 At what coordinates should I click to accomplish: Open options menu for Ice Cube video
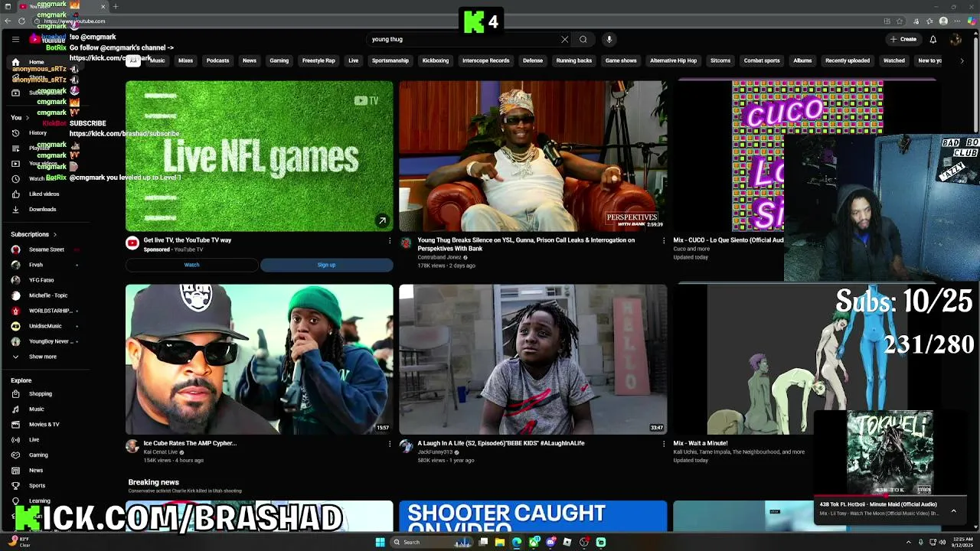(389, 444)
